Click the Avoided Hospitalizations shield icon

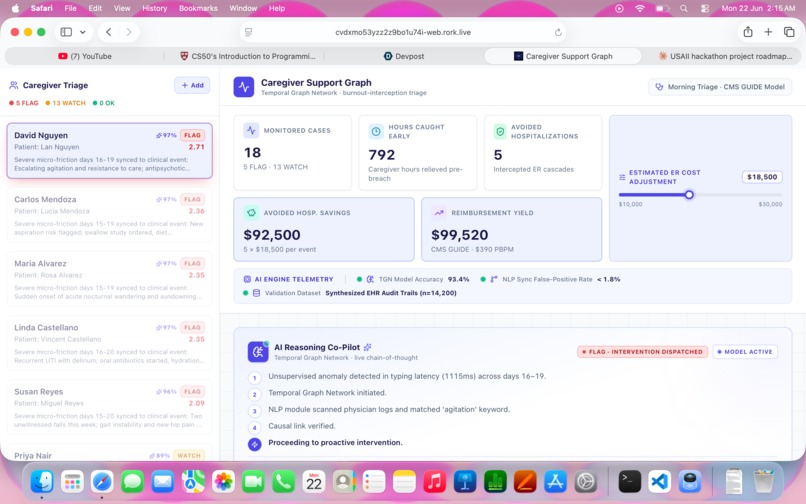(500, 132)
